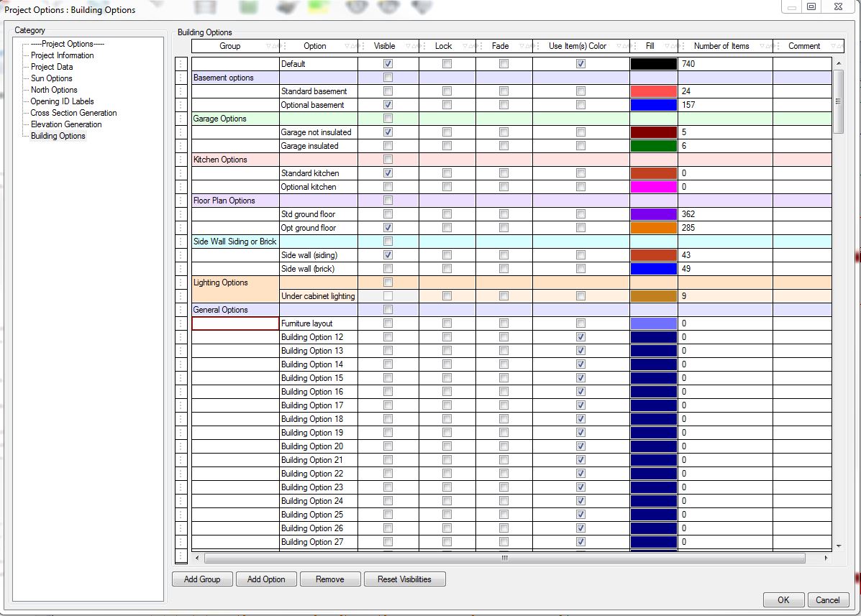Enable Lock for Standard basement

click(447, 91)
